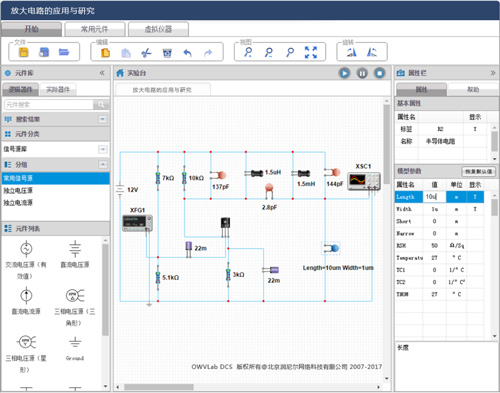Screen dimensions: 500x393
Task: Undo the last action
Action: 188,53
